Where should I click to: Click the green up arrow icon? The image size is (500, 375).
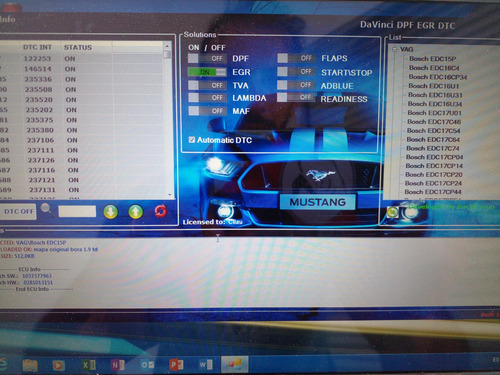[x=135, y=211]
